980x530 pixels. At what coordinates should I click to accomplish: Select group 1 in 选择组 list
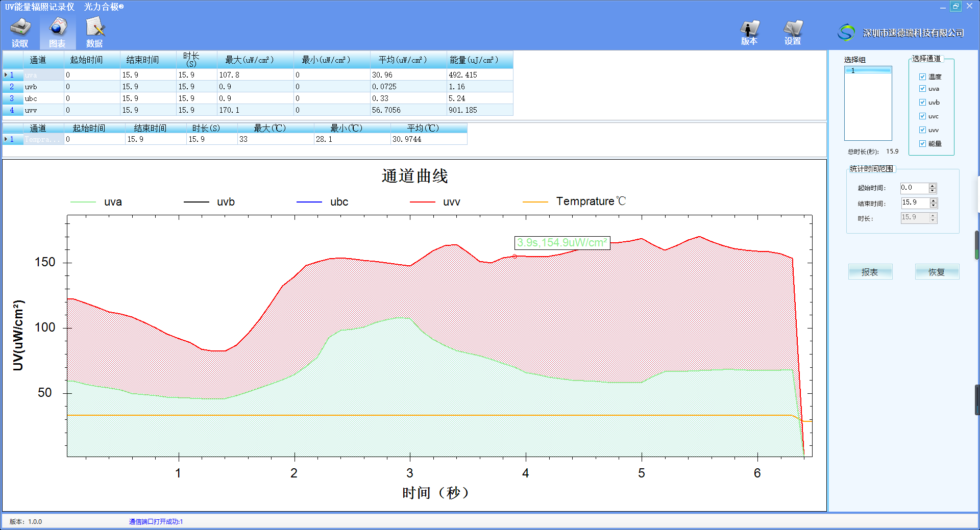tap(868, 70)
